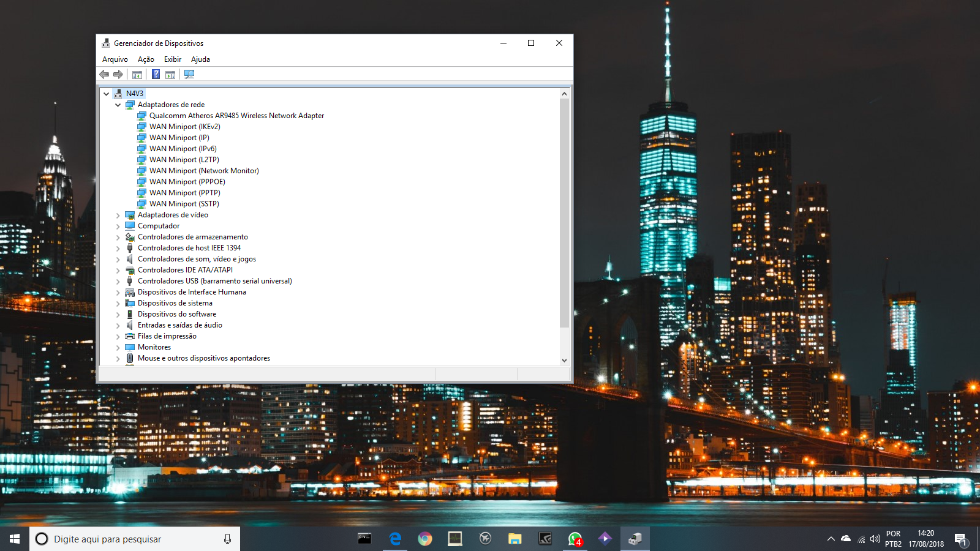
Task: Click the Cortana microphone icon
Action: click(x=227, y=539)
